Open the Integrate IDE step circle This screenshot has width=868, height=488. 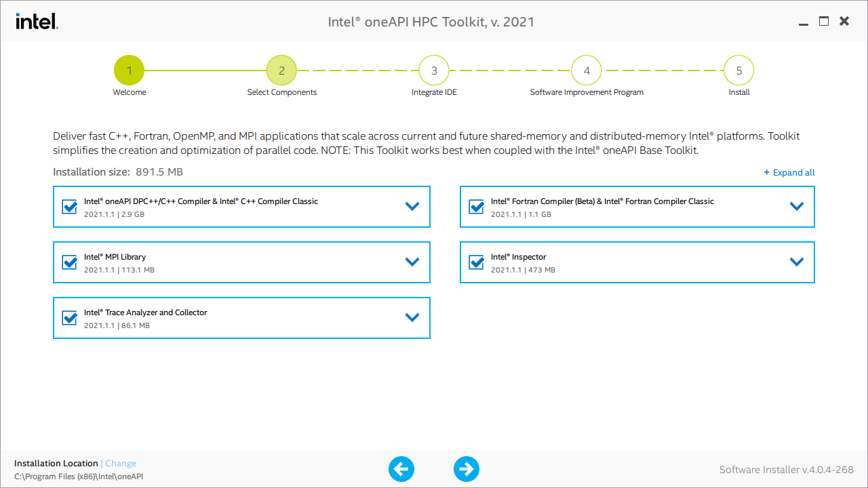[x=434, y=70]
